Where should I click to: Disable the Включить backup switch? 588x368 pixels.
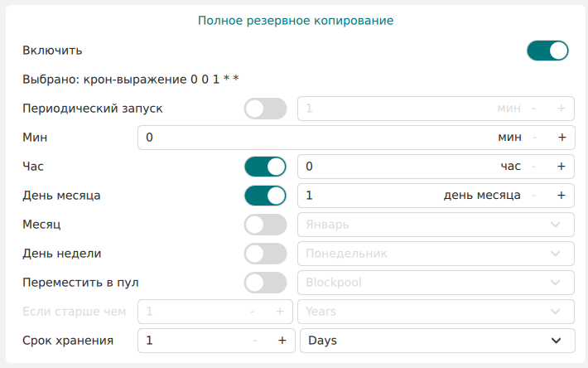tap(547, 51)
